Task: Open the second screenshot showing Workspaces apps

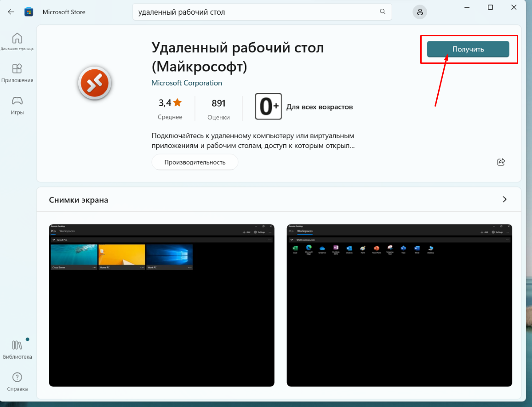Action: click(x=399, y=305)
